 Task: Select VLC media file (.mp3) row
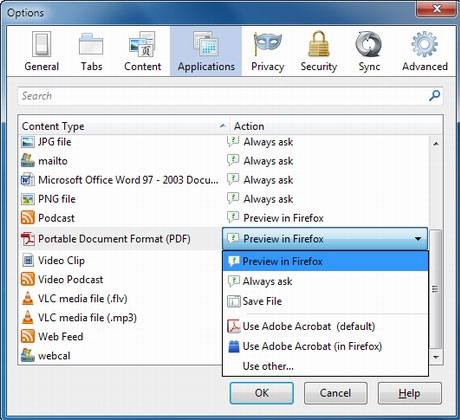(x=120, y=317)
